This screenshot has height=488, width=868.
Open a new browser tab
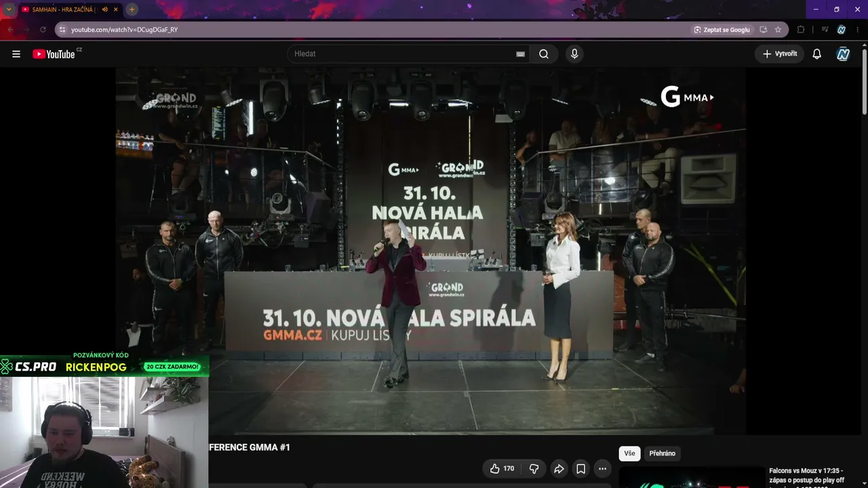pyautogui.click(x=132, y=9)
